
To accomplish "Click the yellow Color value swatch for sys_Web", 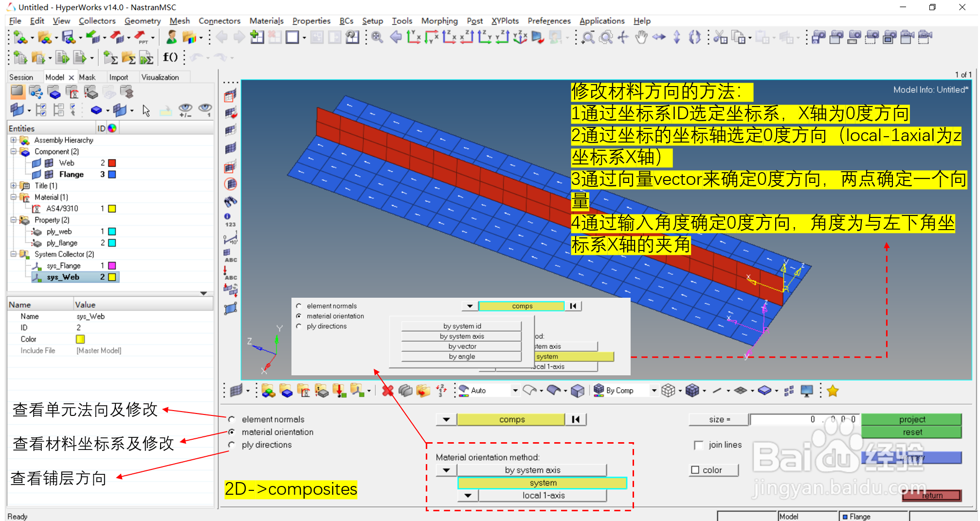I will tap(80, 339).
